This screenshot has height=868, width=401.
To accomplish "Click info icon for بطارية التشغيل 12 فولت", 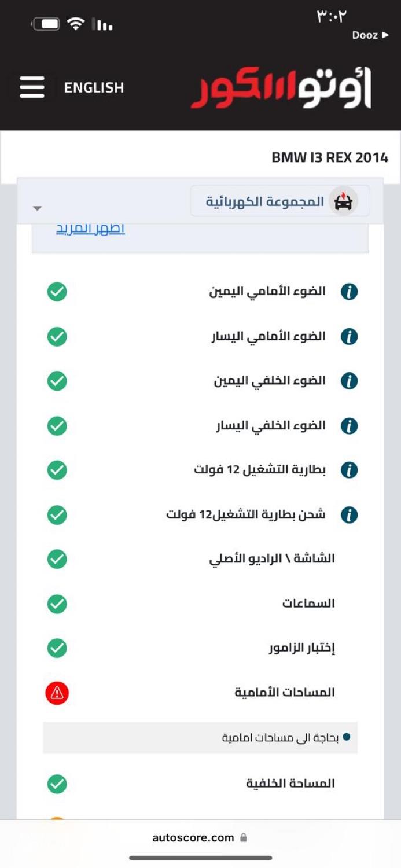I will click(349, 470).
